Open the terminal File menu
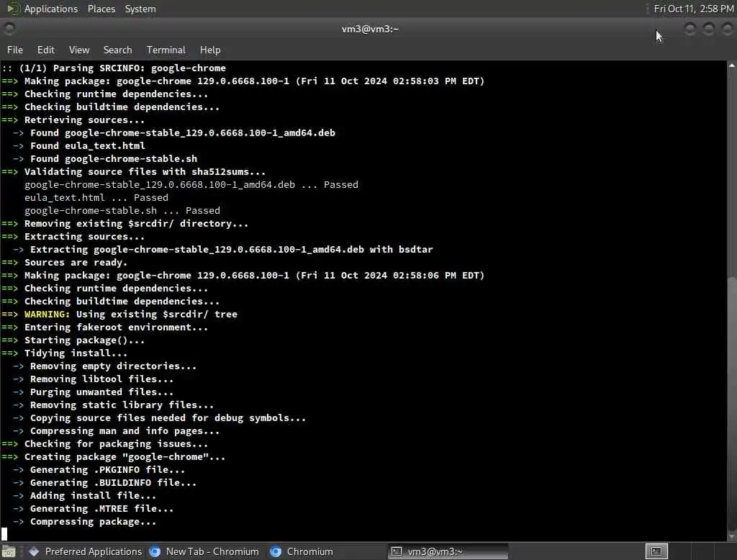This screenshot has width=737, height=560. point(15,50)
